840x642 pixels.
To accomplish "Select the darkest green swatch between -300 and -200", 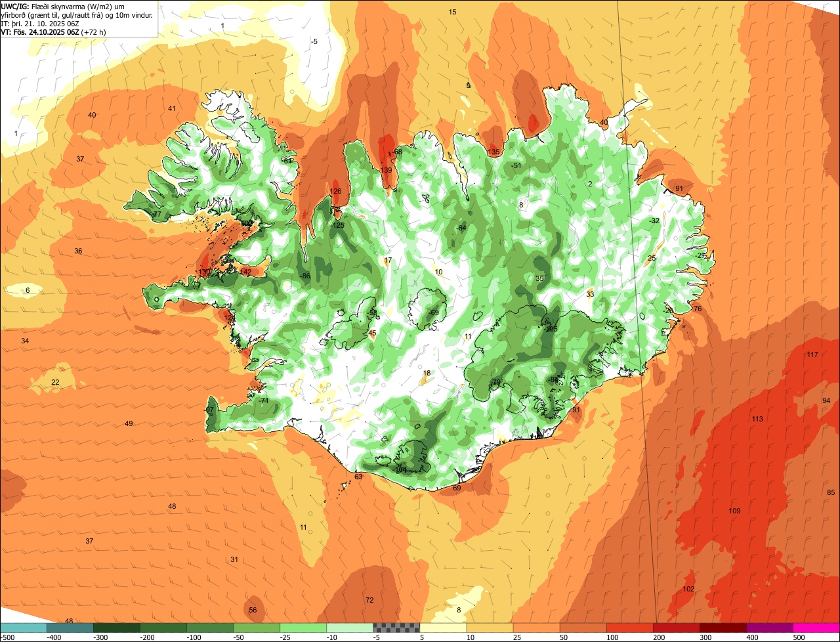I will click(x=117, y=628).
